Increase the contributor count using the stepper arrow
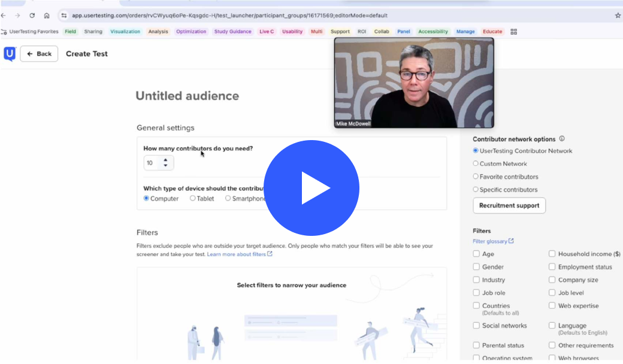 [166, 160]
